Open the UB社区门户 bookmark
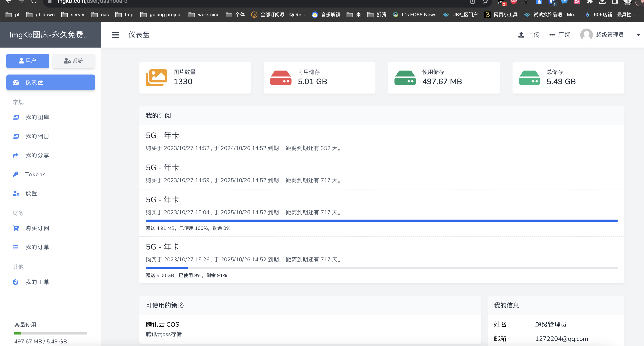644x346 pixels. pos(460,14)
